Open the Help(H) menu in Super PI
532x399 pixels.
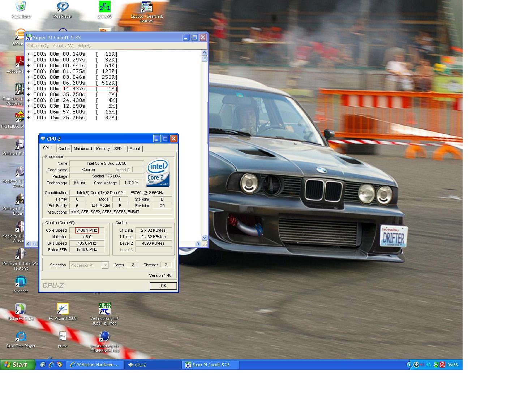[x=84, y=46]
